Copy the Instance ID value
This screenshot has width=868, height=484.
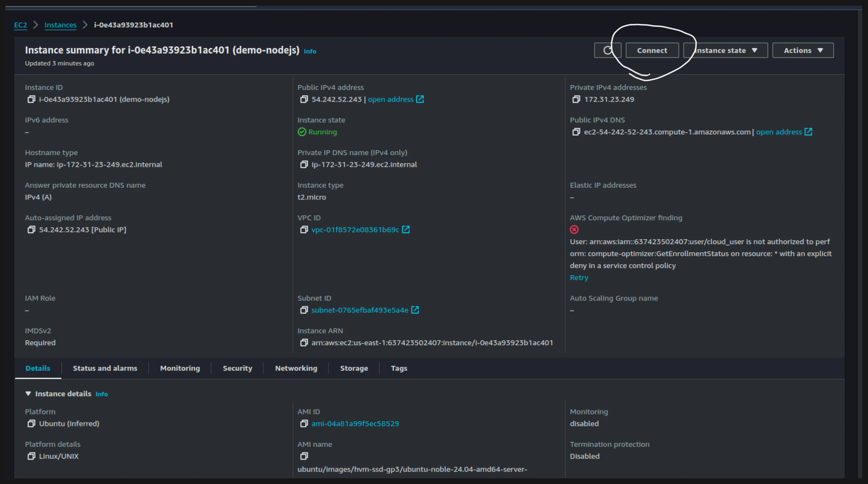[31, 99]
